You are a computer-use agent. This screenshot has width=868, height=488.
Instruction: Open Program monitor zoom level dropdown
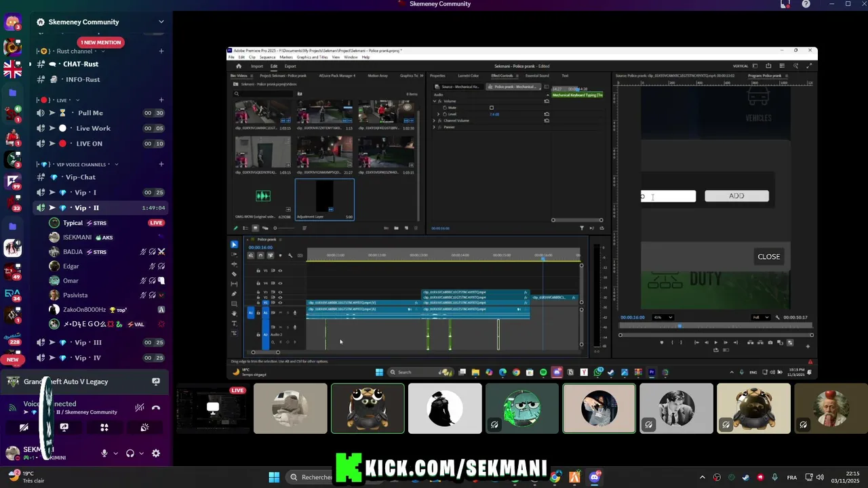tap(663, 317)
